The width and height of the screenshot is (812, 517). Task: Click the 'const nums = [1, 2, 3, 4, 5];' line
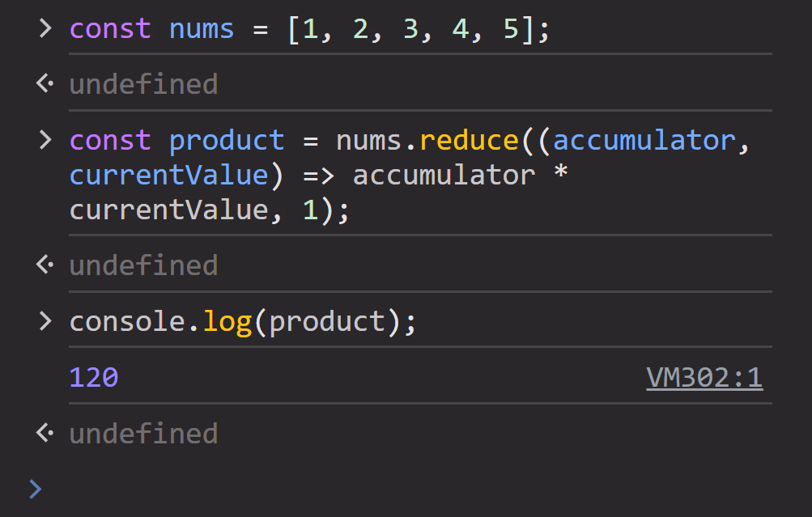(x=309, y=29)
